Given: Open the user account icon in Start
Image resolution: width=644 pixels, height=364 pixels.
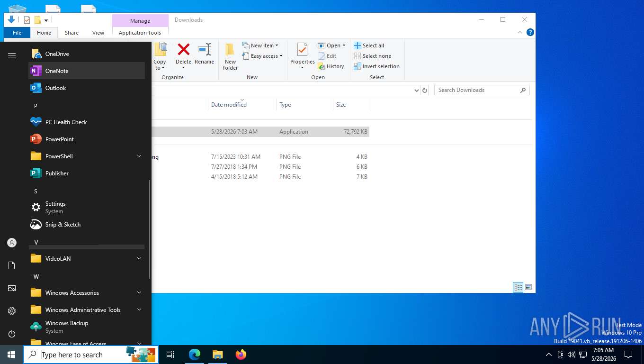Looking at the screenshot, I should pyautogui.click(x=12, y=243).
